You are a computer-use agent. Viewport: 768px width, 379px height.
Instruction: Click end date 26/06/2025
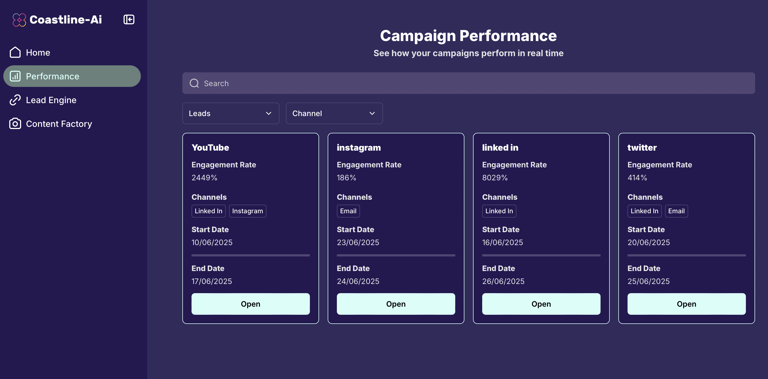(x=504, y=282)
